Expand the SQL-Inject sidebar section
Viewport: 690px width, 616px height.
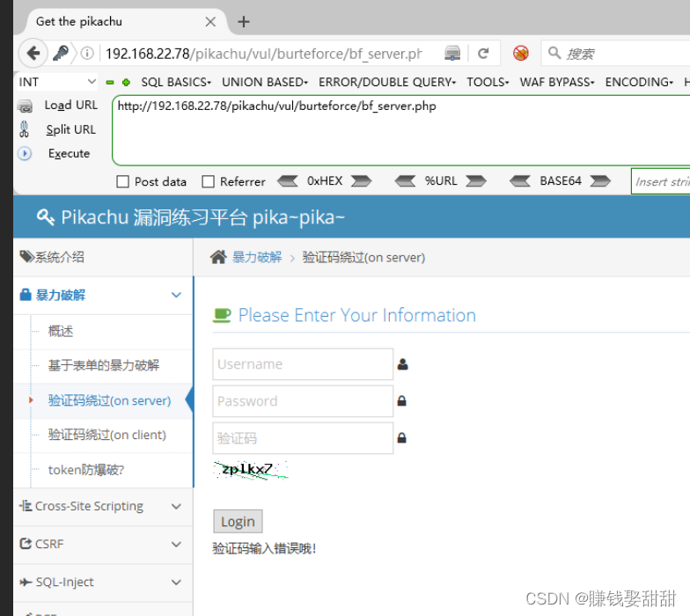103,583
